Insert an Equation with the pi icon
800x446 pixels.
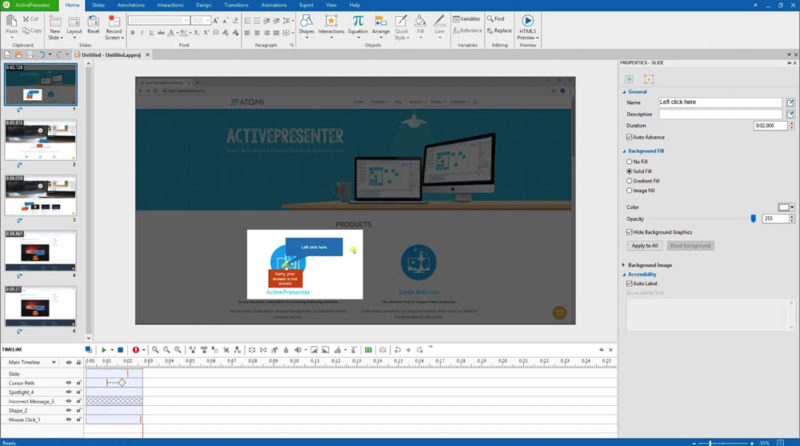[358, 21]
